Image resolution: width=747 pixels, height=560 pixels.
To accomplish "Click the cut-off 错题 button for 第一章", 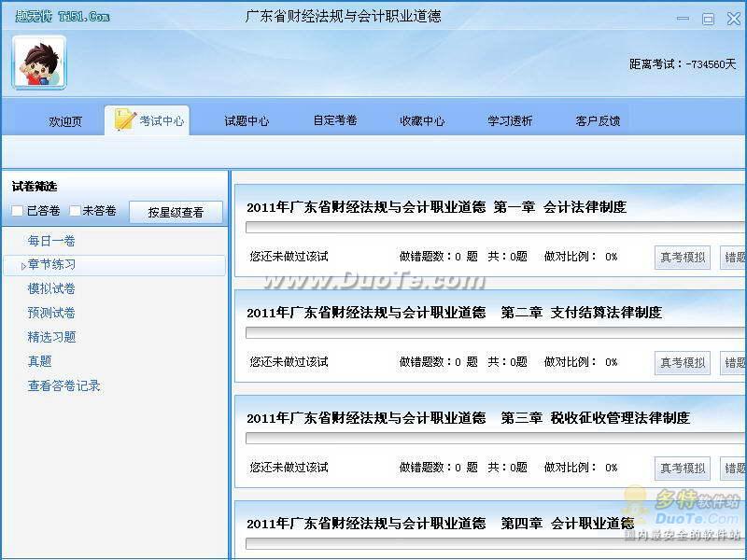I will coord(734,258).
